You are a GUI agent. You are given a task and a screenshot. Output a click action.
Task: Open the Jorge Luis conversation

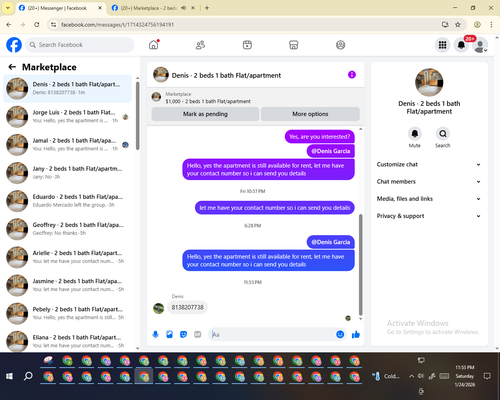[x=67, y=117]
